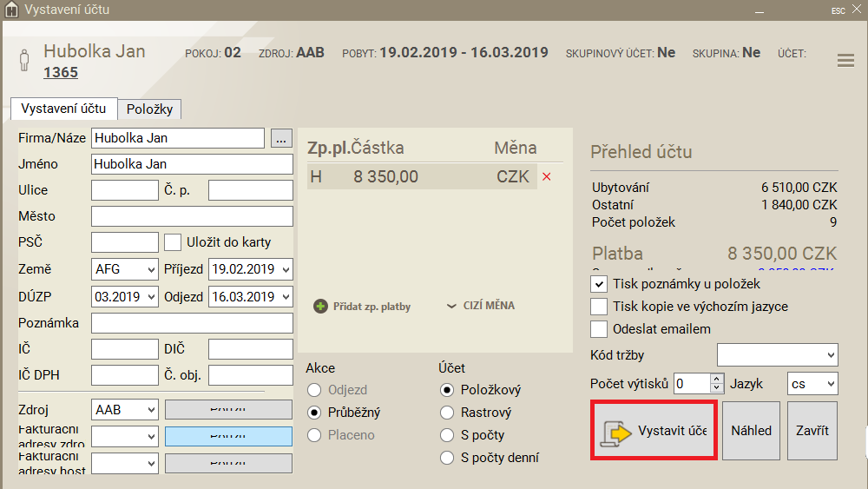The image size is (868, 489).
Task: Expand the Kód tržby combo box
Action: click(777, 355)
